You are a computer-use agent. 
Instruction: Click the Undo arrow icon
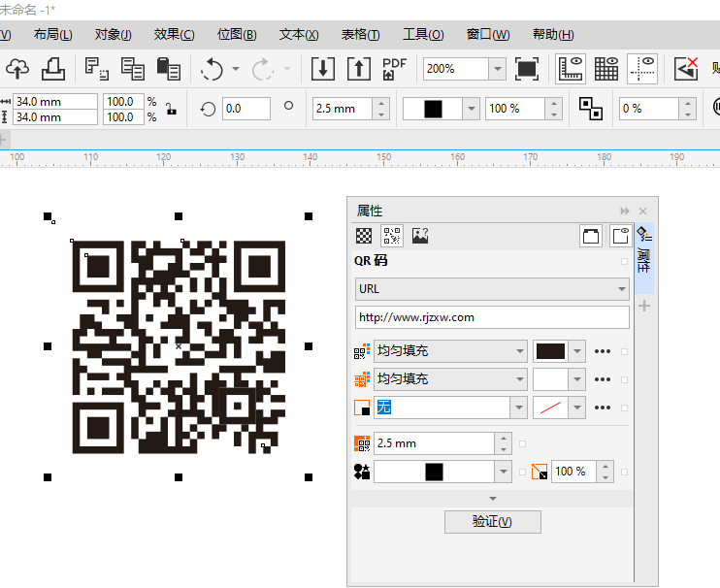click(212, 69)
